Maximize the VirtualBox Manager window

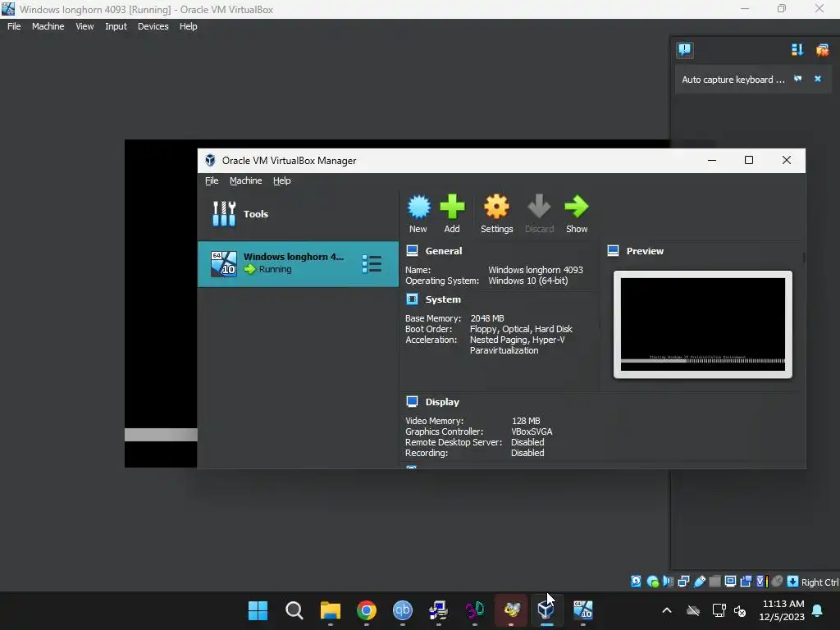click(749, 160)
